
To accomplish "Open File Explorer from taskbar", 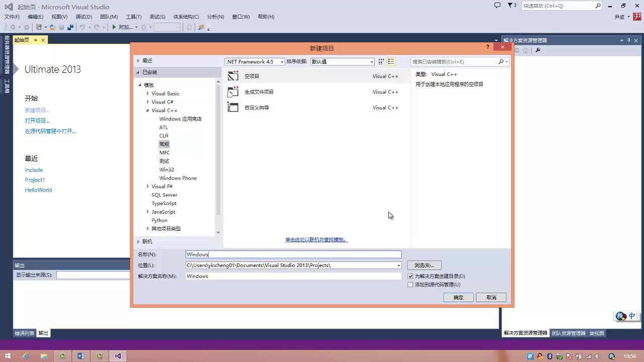I will [44, 356].
